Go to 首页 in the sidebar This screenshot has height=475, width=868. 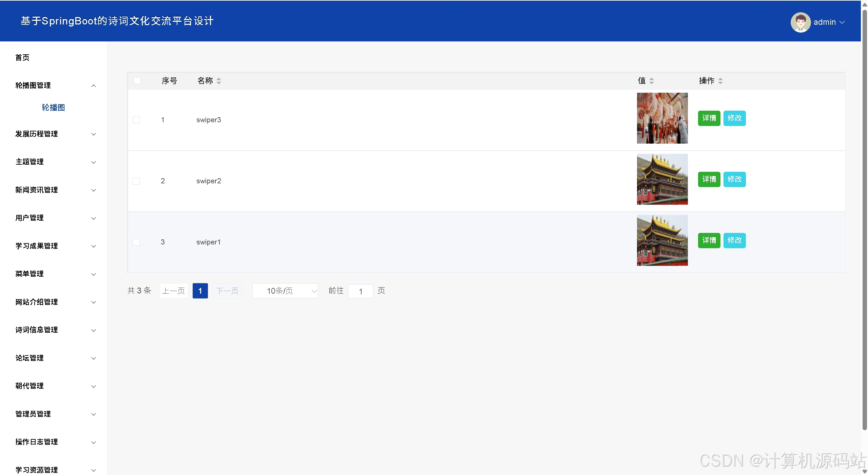(22, 57)
